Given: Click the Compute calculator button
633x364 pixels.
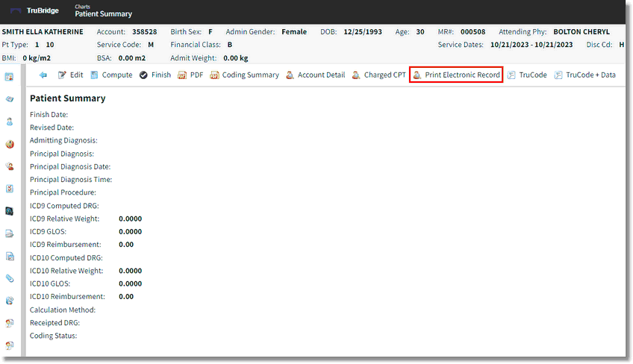Looking at the screenshot, I should [111, 75].
